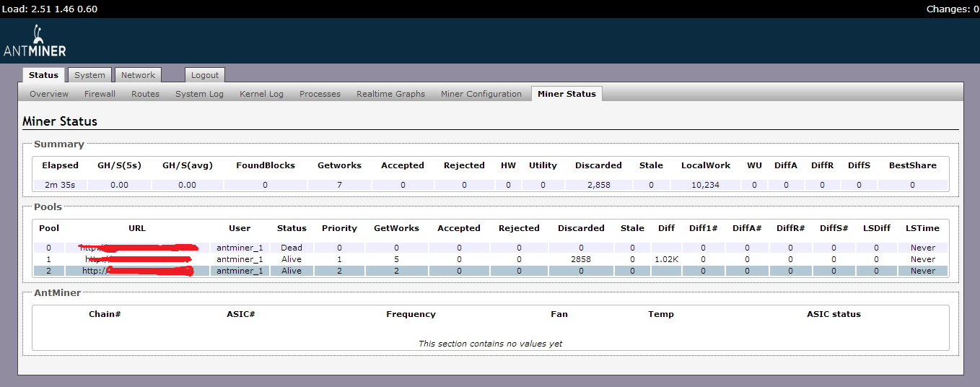Click the Discarded value '2,858' in Summary
980x387 pixels.
pos(598,185)
